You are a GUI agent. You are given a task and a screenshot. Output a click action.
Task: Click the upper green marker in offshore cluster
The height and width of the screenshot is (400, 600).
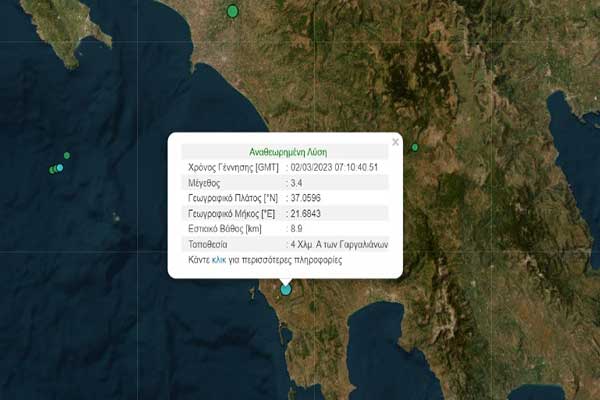click(x=67, y=155)
